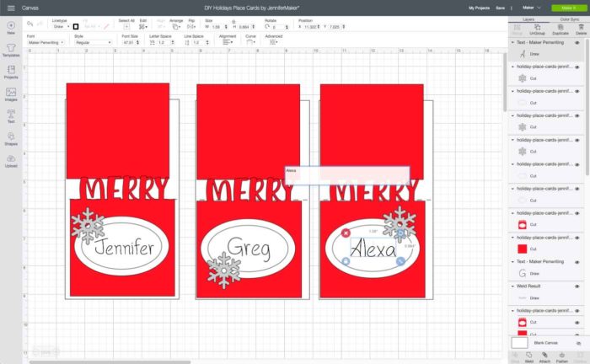Screen dimensions: 590x364
Task: Open the Images library
Action: pyautogui.click(x=11, y=94)
